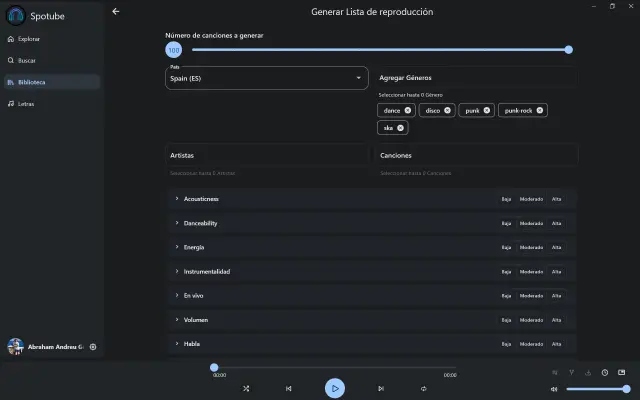Open settings next to the user name
This screenshot has height=400, width=640.
pos(93,346)
